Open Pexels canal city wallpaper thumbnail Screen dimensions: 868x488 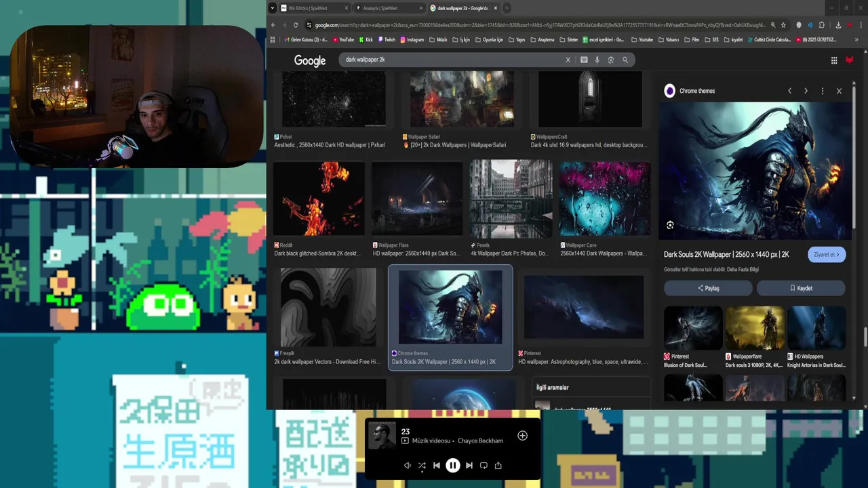(511, 199)
